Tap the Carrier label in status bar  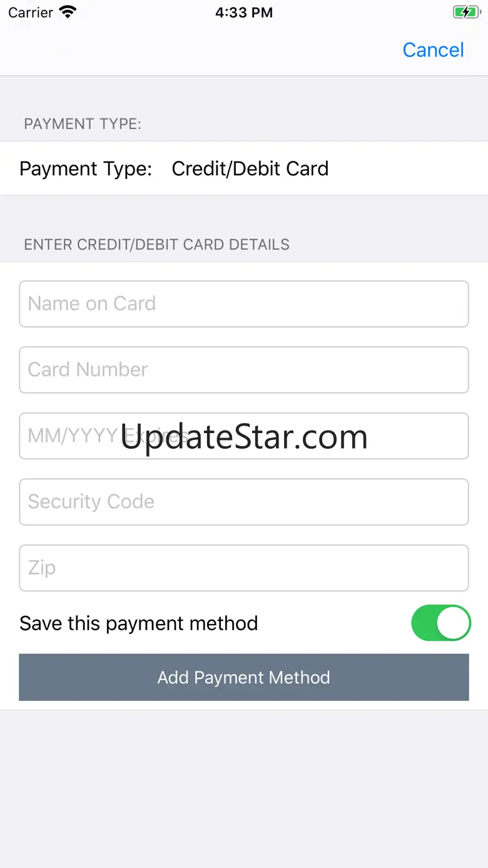click(31, 13)
